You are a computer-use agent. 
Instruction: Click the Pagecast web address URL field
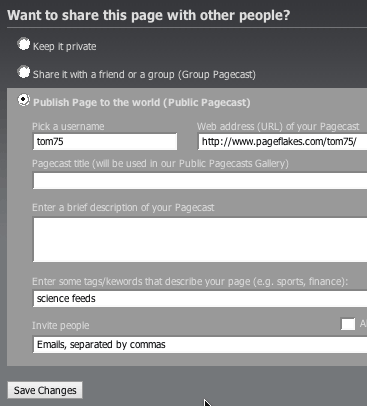click(283, 142)
